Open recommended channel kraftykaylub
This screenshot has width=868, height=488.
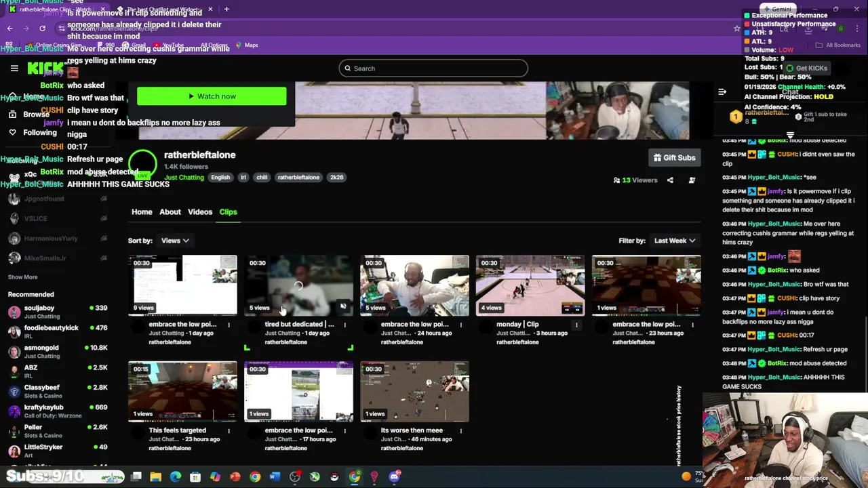58,411
